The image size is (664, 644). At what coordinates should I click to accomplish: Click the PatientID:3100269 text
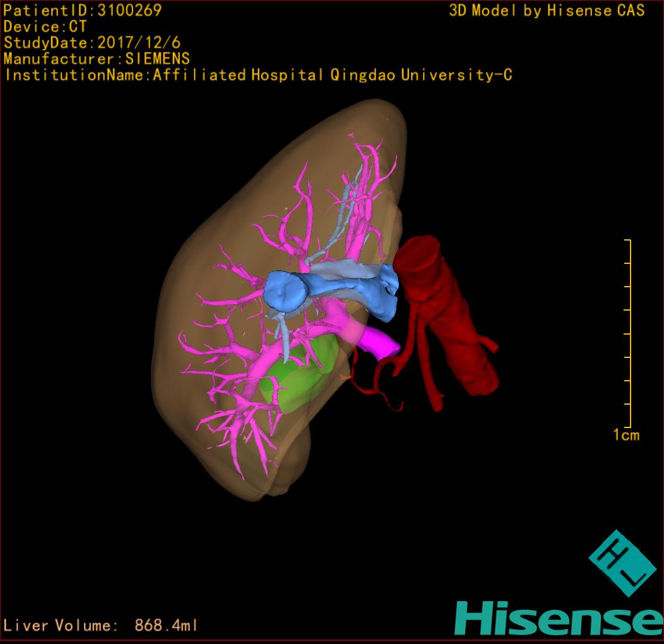point(83,10)
